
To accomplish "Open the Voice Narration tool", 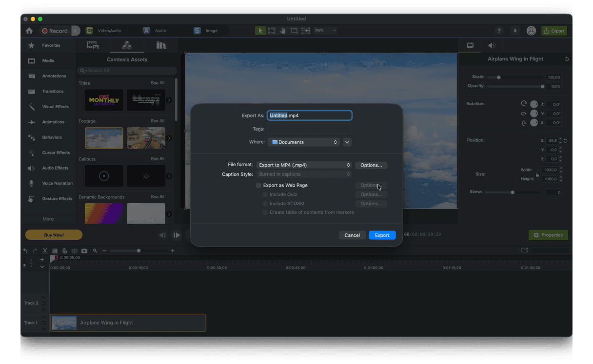I will point(57,183).
